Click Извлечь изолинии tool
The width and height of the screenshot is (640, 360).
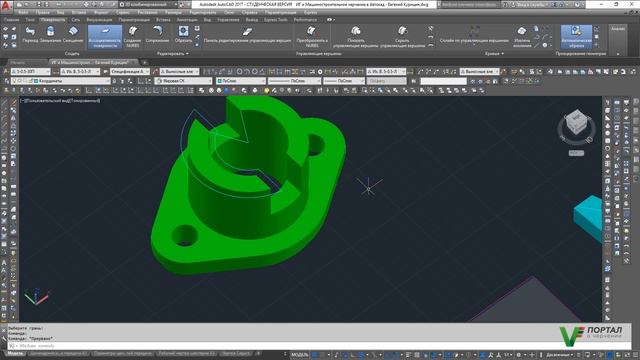click(522, 37)
